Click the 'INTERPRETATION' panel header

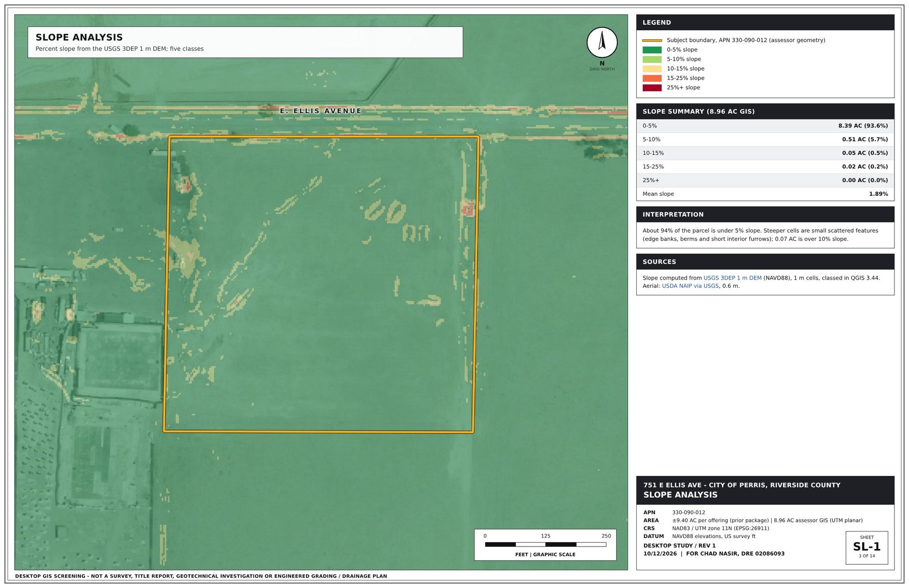pyautogui.click(x=765, y=215)
